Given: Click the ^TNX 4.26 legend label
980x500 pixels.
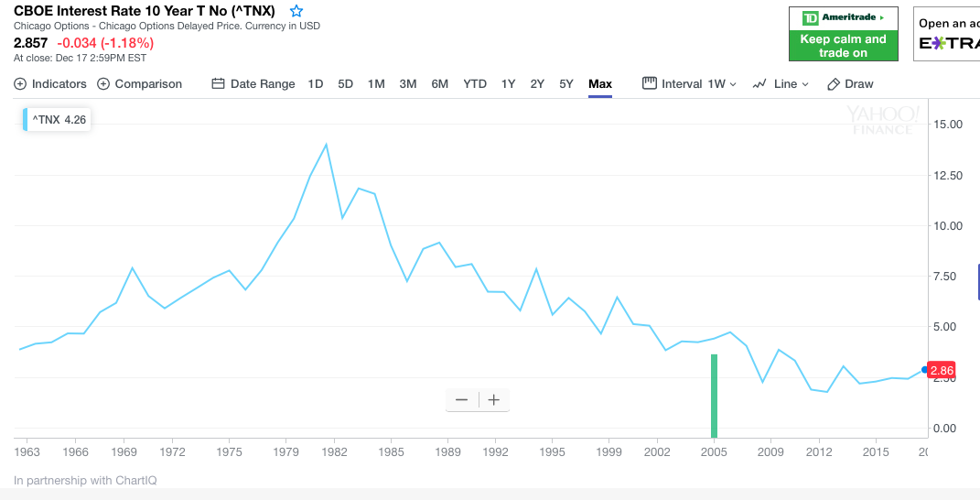Looking at the screenshot, I should coord(59,119).
